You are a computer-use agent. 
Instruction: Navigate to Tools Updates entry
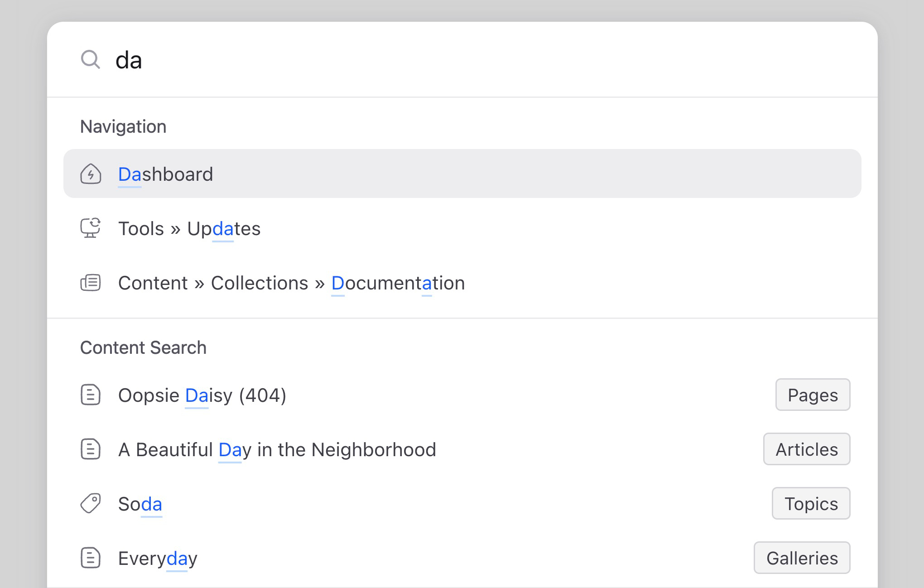[189, 228]
